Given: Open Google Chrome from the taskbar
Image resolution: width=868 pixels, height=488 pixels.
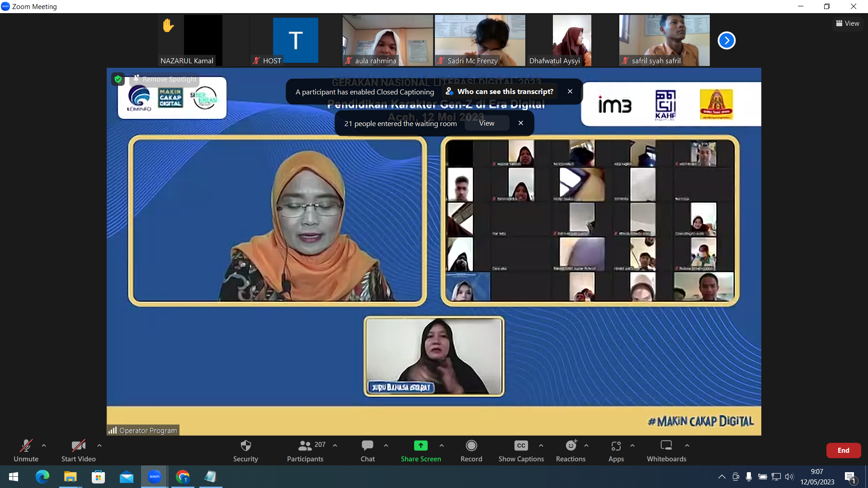Looking at the screenshot, I should (x=183, y=477).
